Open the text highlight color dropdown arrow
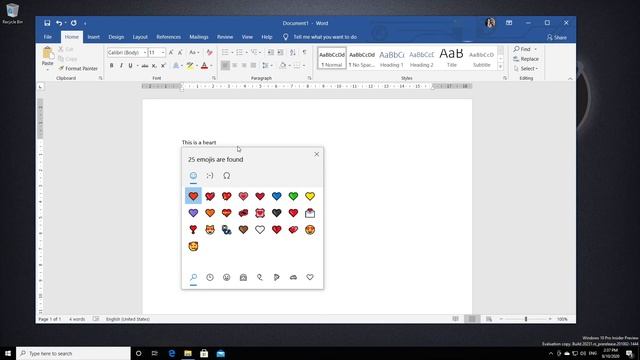 [x=197, y=65]
